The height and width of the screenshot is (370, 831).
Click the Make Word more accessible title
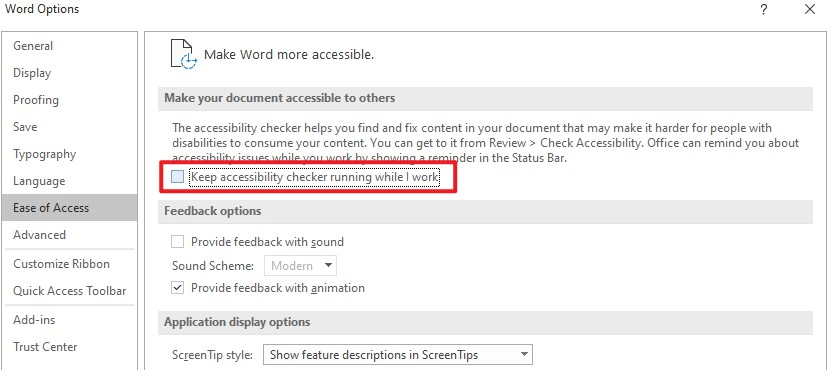(x=289, y=55)
